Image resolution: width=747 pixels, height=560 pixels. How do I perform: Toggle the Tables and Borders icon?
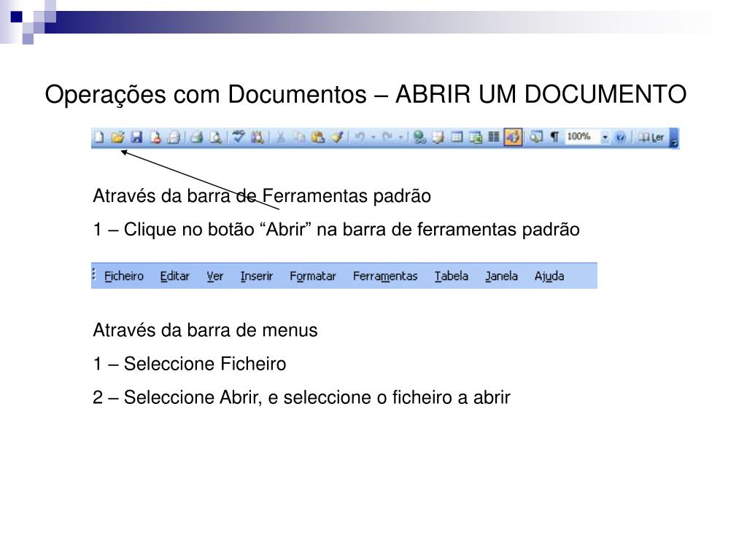point(438,137)
